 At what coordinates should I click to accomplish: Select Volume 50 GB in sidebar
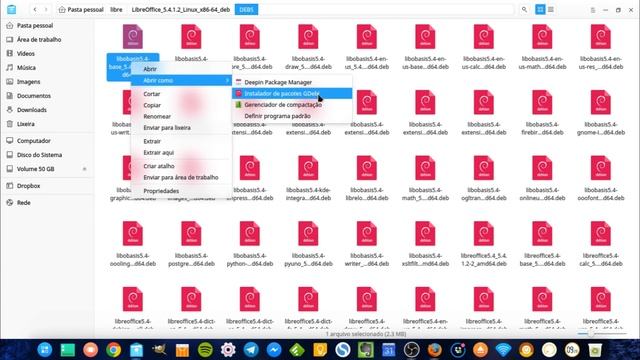tap(36, 169)
